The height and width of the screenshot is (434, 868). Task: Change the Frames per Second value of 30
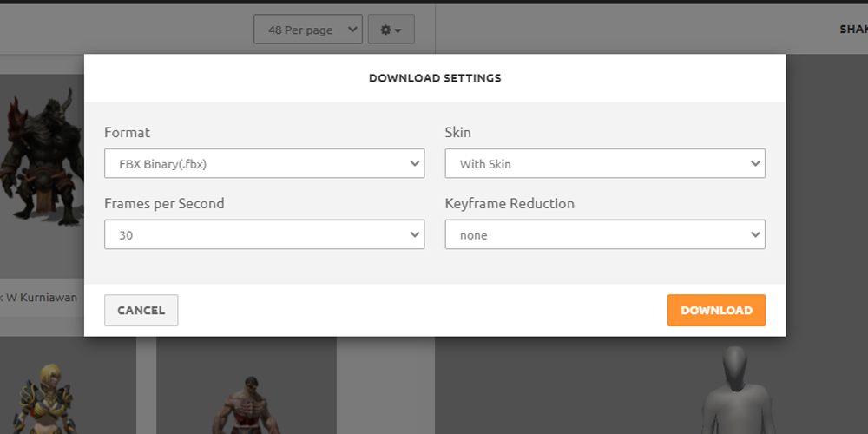tap(264, 234)
